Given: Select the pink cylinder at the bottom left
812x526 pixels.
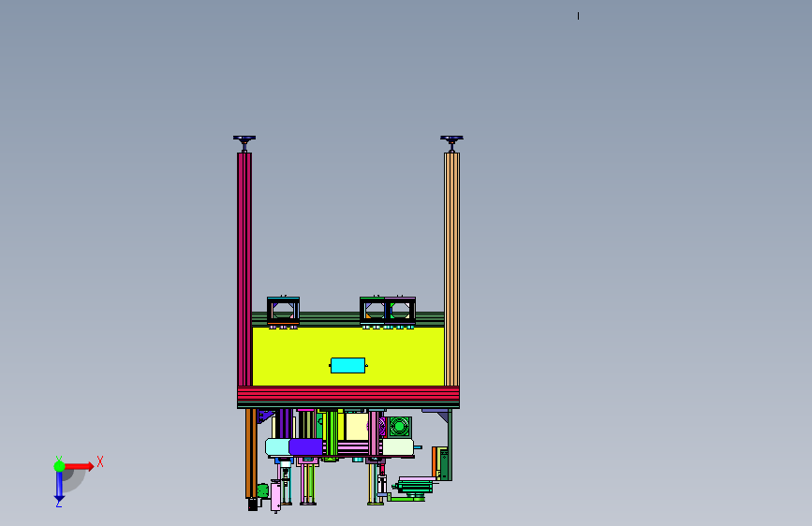Looking at the screenshot, I should point(275,496).
